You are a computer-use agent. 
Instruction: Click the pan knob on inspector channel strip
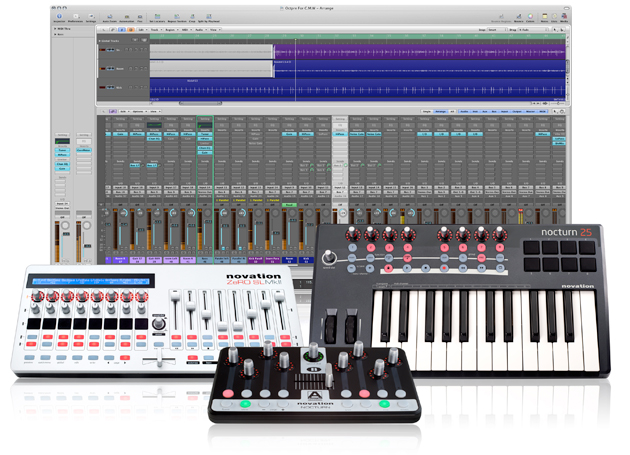coord(65,225)
